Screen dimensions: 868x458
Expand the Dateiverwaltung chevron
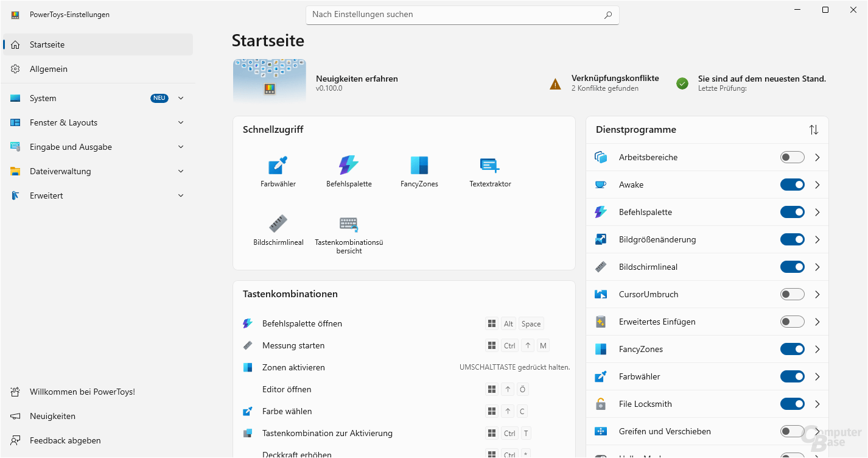(x=181, y=171)
